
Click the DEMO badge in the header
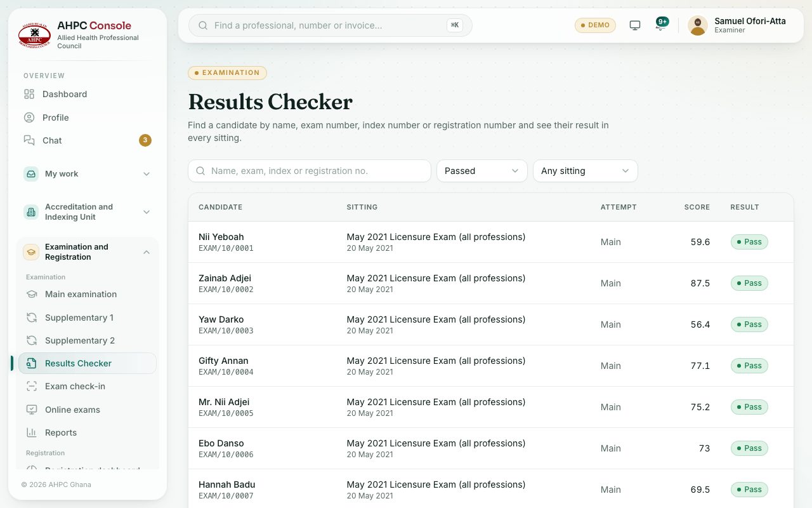595,25
